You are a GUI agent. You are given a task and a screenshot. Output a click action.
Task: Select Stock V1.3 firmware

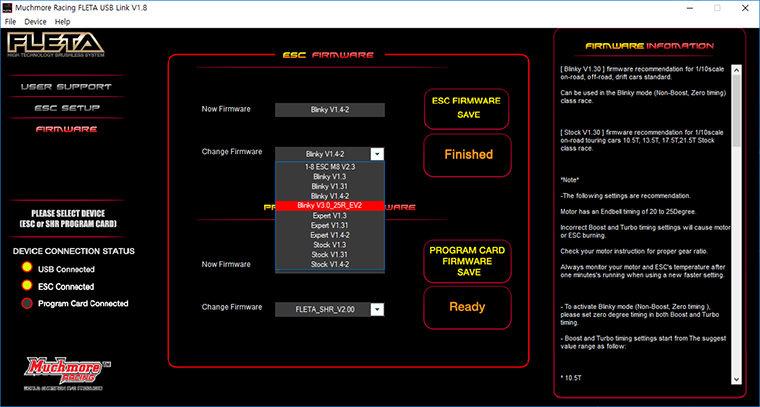330,245
